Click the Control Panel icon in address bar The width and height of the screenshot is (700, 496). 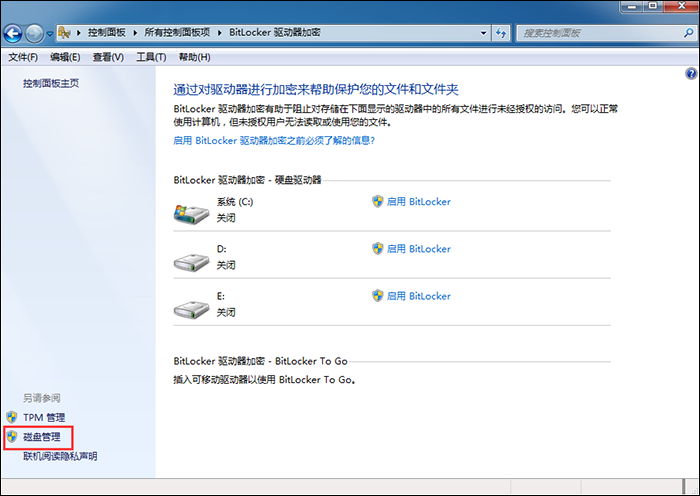coord(64,33)
